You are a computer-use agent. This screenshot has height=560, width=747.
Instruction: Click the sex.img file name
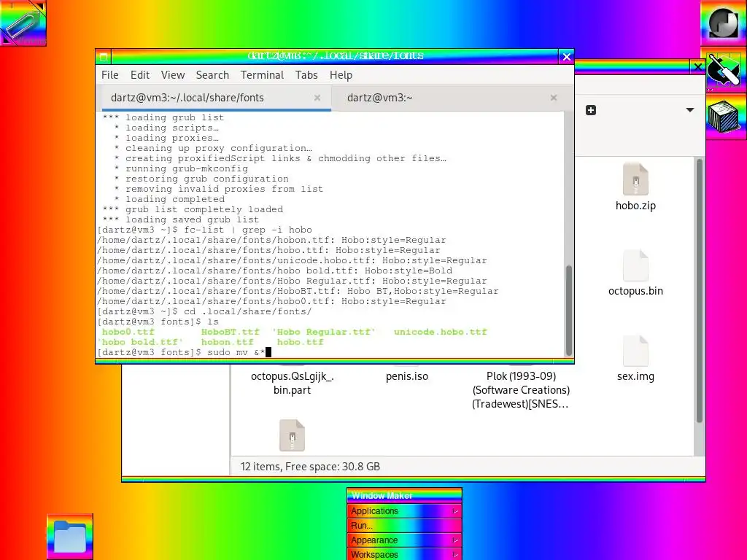tap(635, 376)
